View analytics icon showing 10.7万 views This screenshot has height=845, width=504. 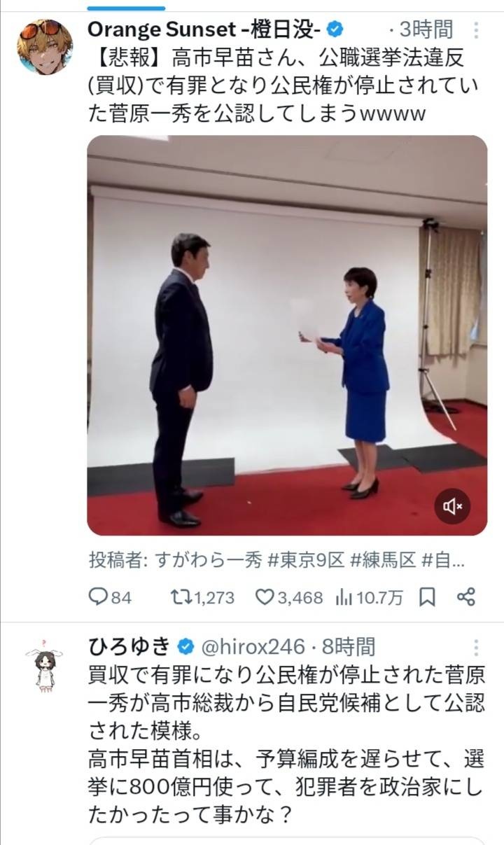344,597
